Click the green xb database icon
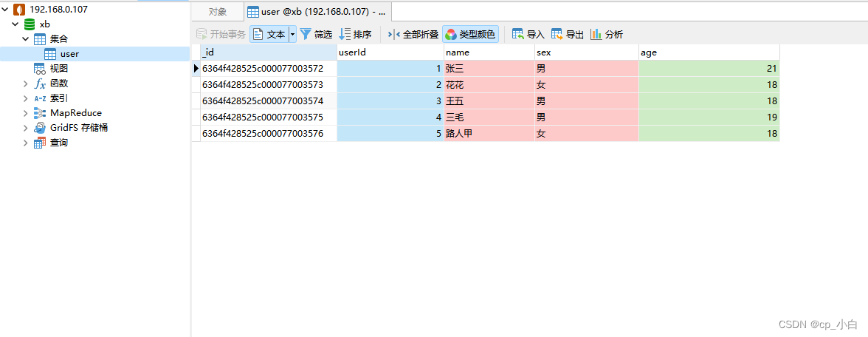The image size is (868, 337). point(30,24)
